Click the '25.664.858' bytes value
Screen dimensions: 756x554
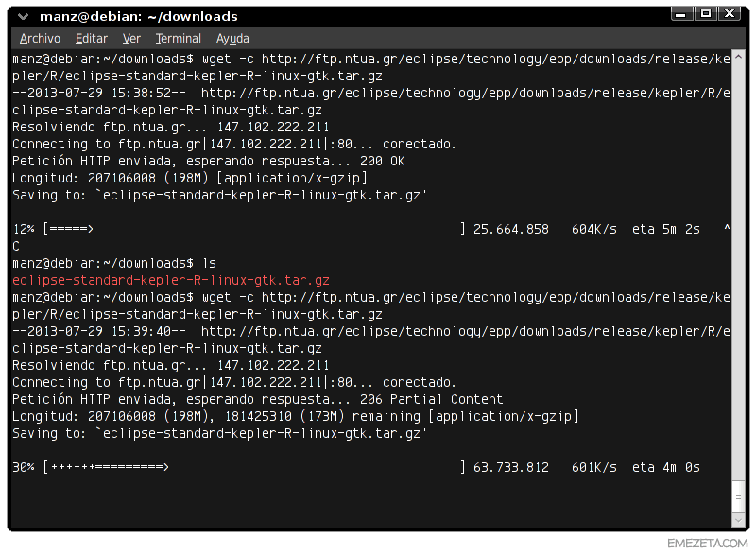click(510, 229)
